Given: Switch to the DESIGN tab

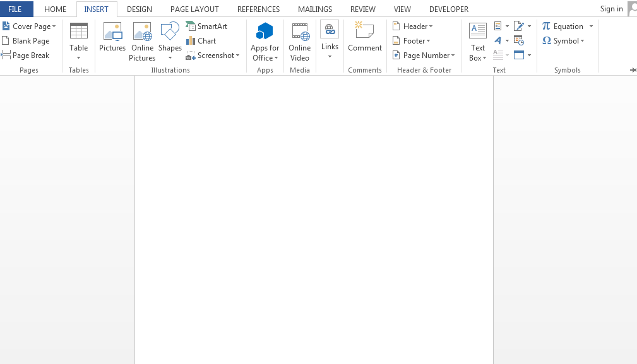Looking at the screenshot, I should click(x=139, y=9).
